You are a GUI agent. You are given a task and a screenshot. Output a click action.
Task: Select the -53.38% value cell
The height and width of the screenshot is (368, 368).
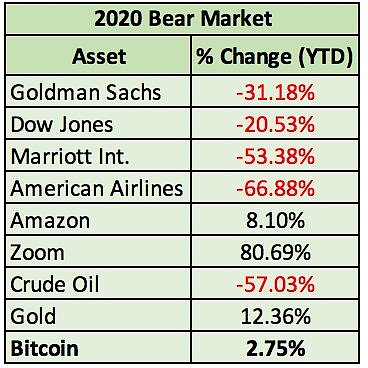click(x=275, y=155)
